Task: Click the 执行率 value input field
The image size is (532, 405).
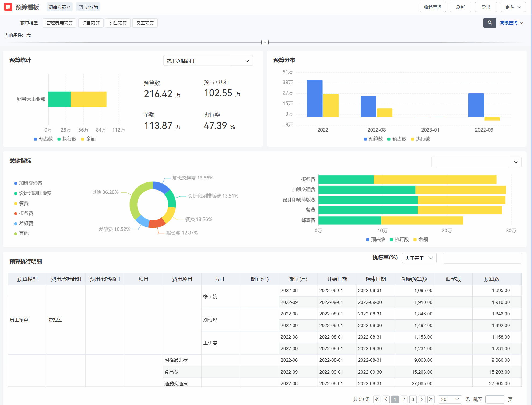Action: 482,258
